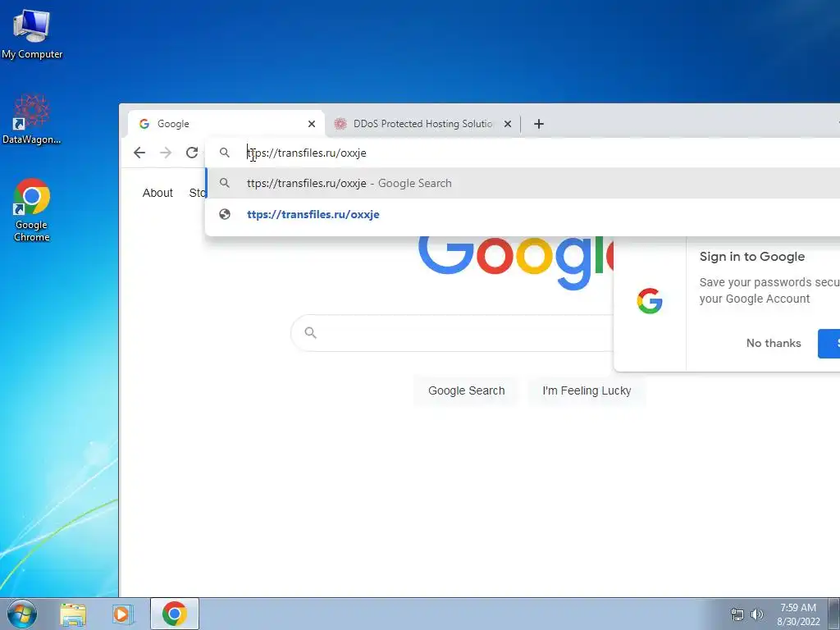Click the Google favicon on the first tab
Screen dimensions: 840x630
coord(144,124)
